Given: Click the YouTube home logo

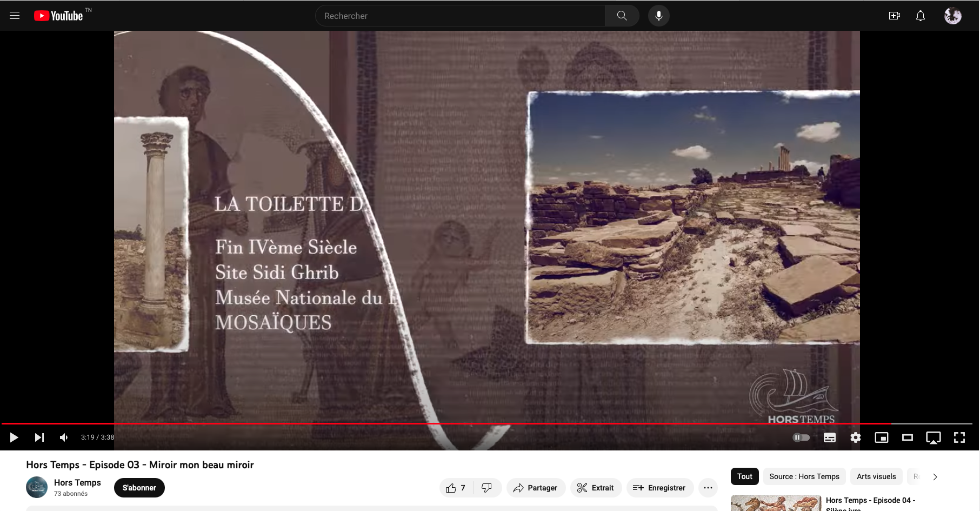Looking at the screenshot, I should [x=58, y=16].
